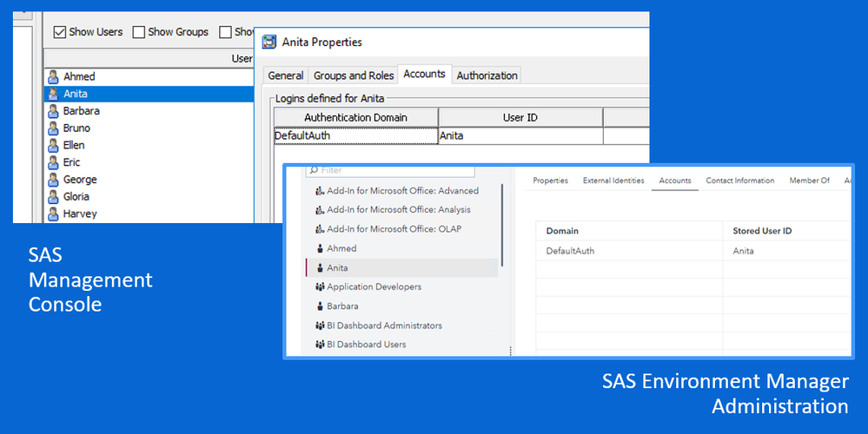Click role icon for Add-In for Microsoft Office: Analysis
Viewport: 868px width, 434px height.
click(x=320, y=210)
